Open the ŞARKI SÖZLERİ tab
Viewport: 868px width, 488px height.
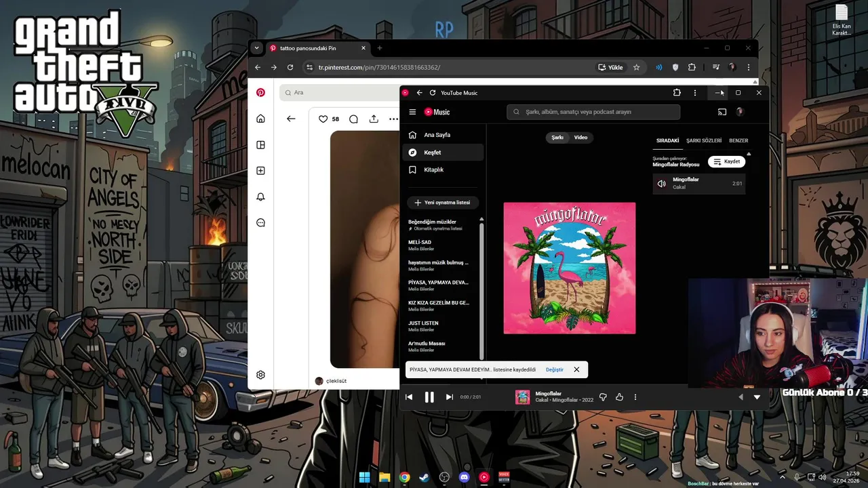pos(704,140)
